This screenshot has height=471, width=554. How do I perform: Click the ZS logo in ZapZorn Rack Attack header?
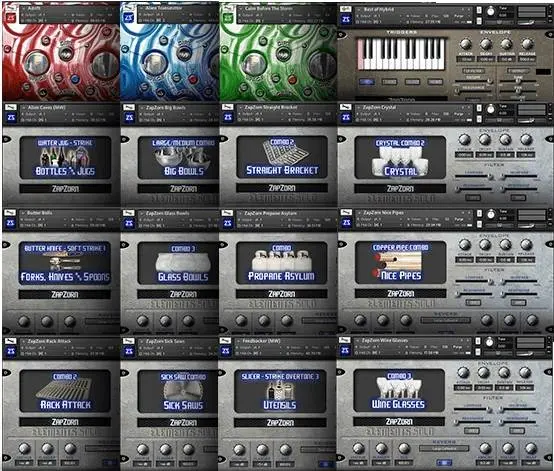(11, 351)
